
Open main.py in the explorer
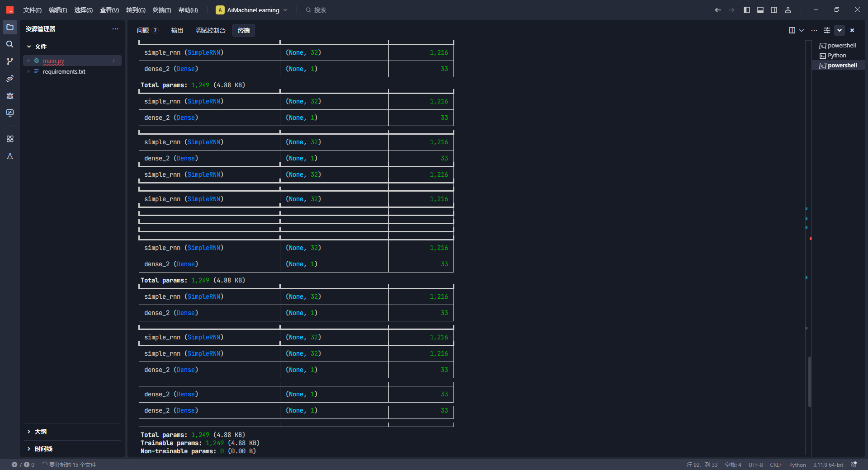[72, 61]
